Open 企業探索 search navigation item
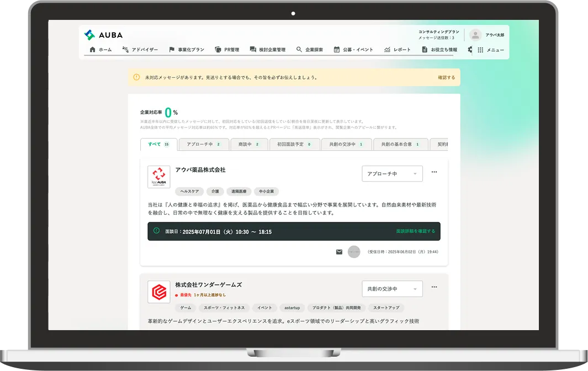This screenshot has width=588, height=371. coord(310,50)
